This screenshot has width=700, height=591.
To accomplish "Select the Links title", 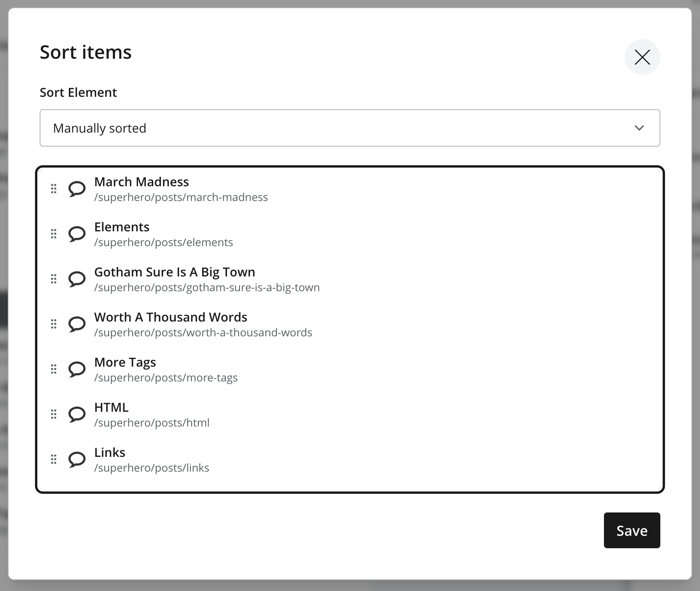I will (x=110, y=453).
